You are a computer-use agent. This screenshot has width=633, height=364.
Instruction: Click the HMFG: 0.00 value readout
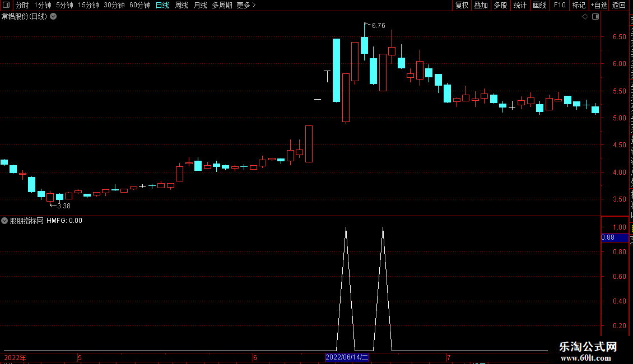[x=64, y=221]
